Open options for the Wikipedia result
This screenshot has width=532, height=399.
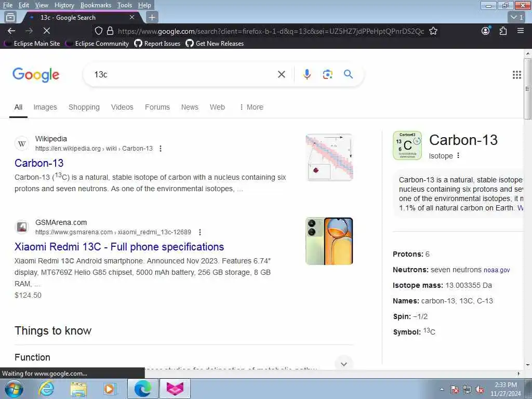[x=161, y=149]
